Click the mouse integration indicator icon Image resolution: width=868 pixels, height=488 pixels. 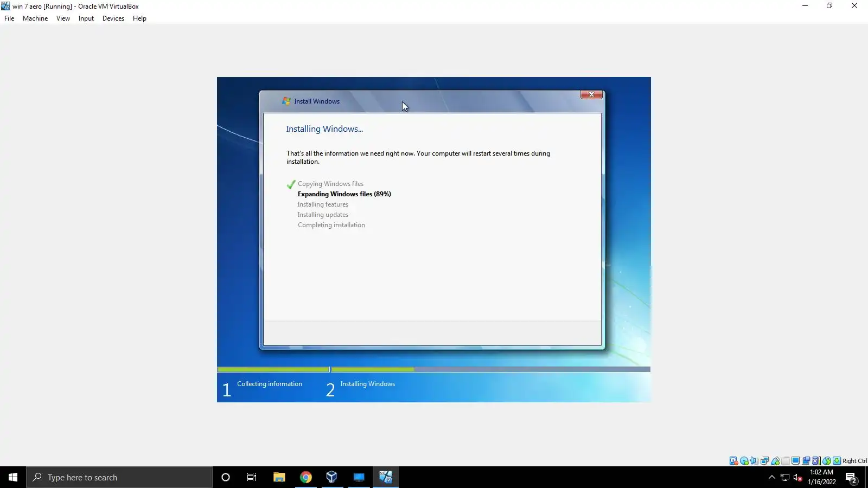(x=827, y=461)
